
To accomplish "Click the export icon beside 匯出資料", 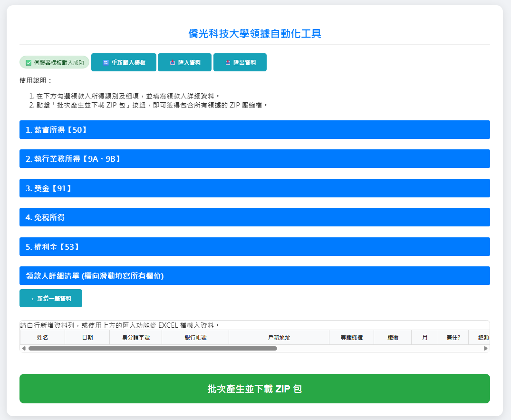I will (228, 63).
